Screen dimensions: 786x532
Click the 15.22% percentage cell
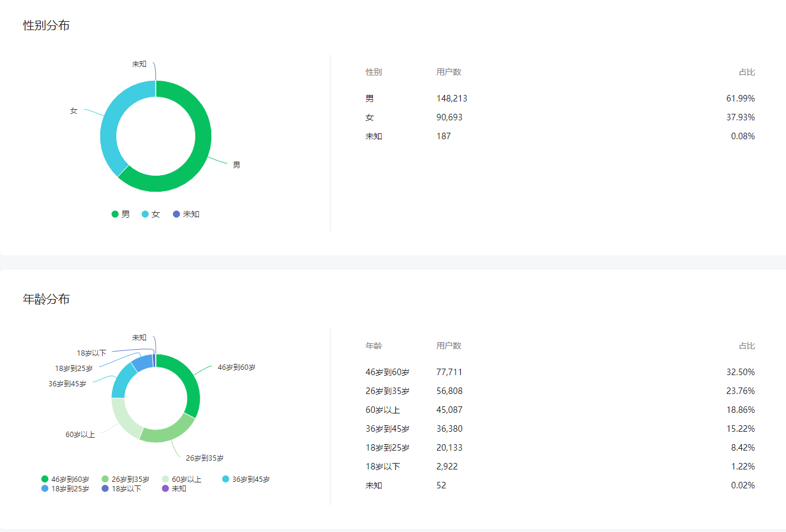pyautogui.click(x=741, y=429)
